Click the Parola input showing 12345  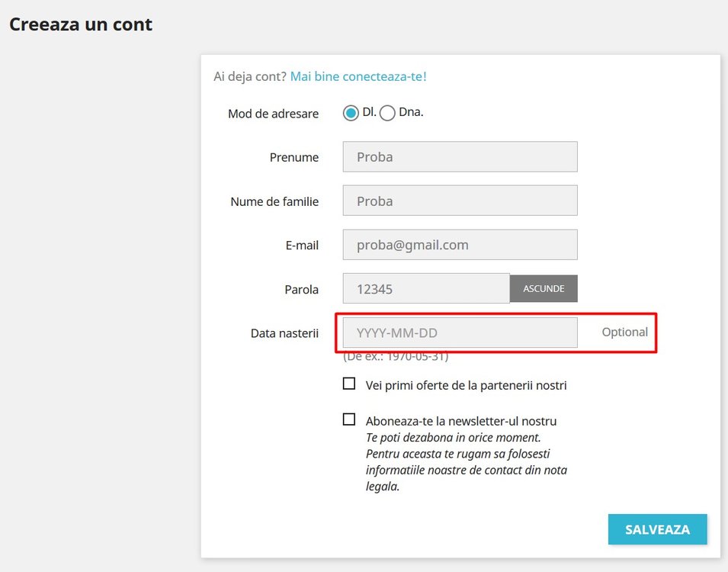(x=426, y=289)
